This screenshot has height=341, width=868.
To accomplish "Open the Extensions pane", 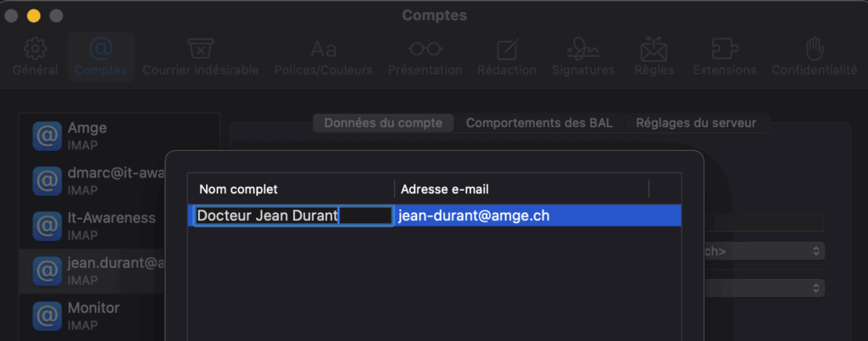I will [x=724, y=56].
